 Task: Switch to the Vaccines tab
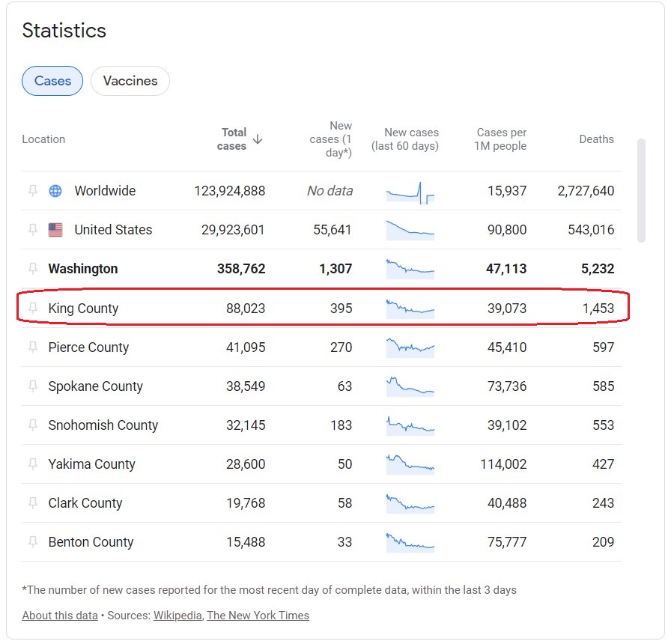coord(130,81)
